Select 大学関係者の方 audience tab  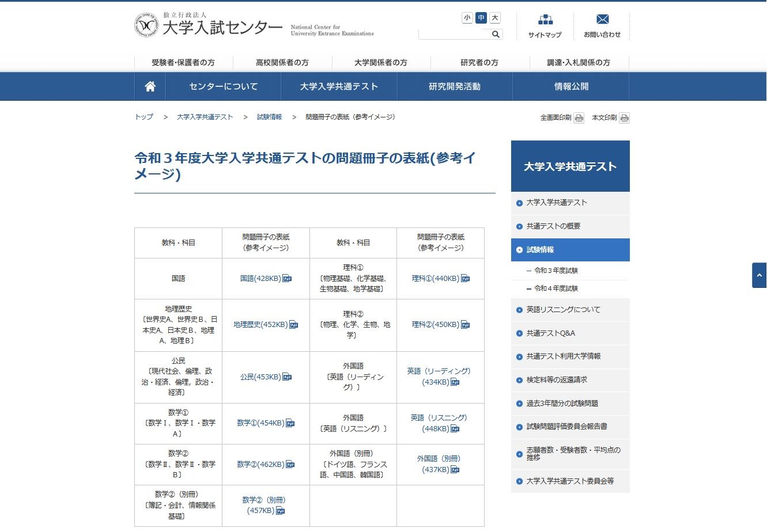[x=381, y=62]
